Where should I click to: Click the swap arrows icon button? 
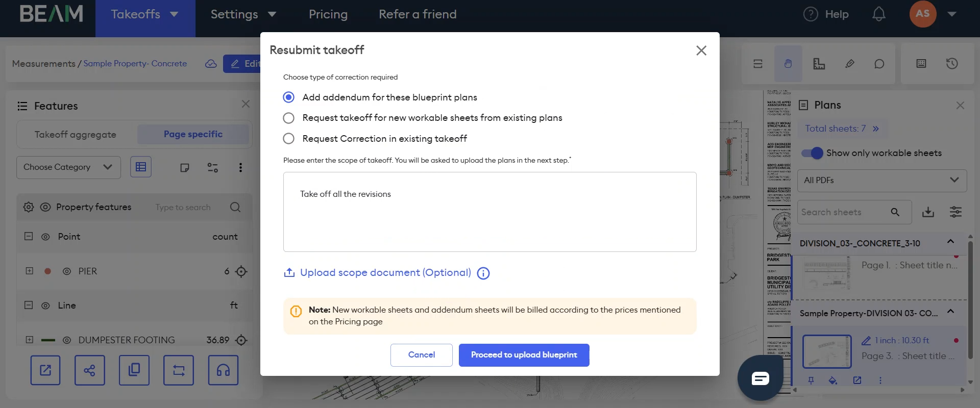(179, 370)
